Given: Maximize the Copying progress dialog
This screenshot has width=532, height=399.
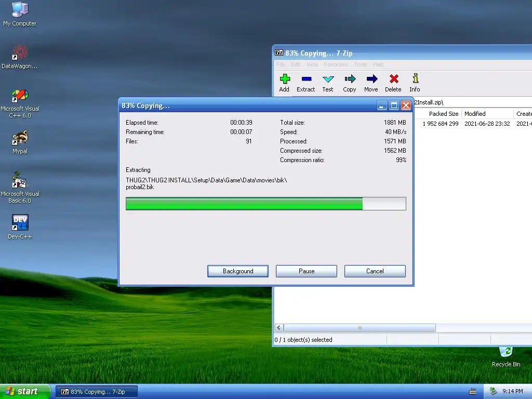Looking at the screenshot, I should tap(394, 105).
